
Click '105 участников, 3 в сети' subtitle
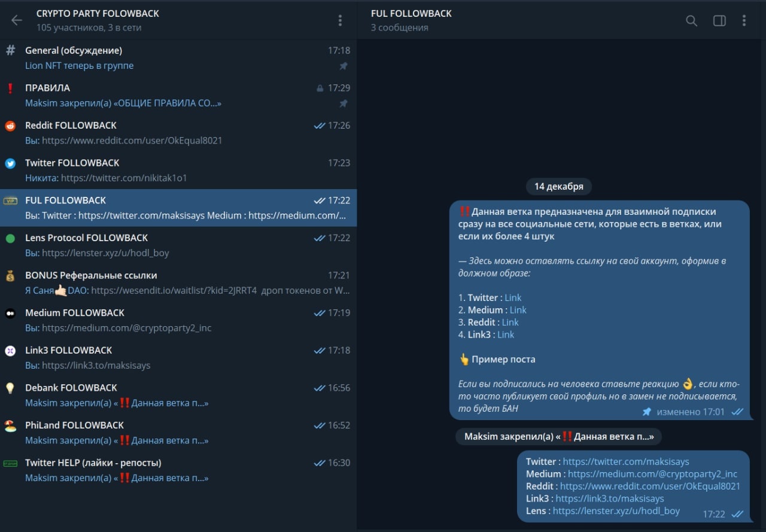pyautogui.click(x=89, y=28)
